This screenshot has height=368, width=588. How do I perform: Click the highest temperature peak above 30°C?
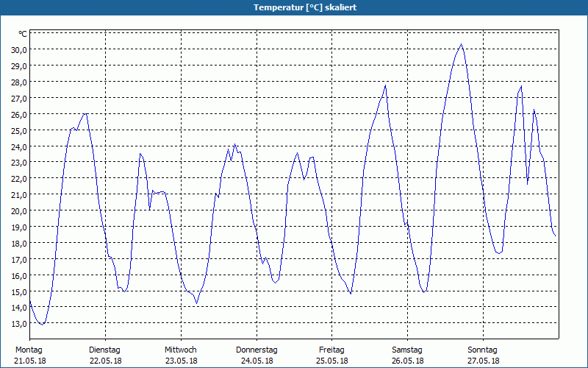point(462,44)
